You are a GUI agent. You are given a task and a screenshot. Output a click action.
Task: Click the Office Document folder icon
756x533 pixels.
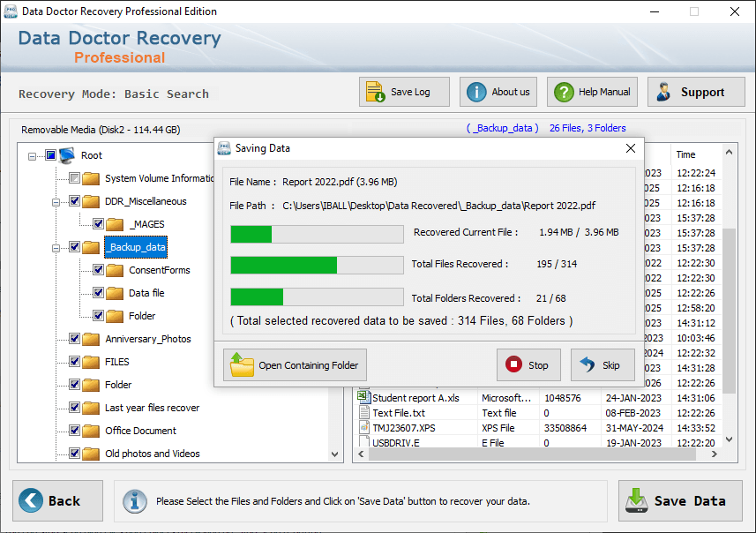tap(91, 431)
